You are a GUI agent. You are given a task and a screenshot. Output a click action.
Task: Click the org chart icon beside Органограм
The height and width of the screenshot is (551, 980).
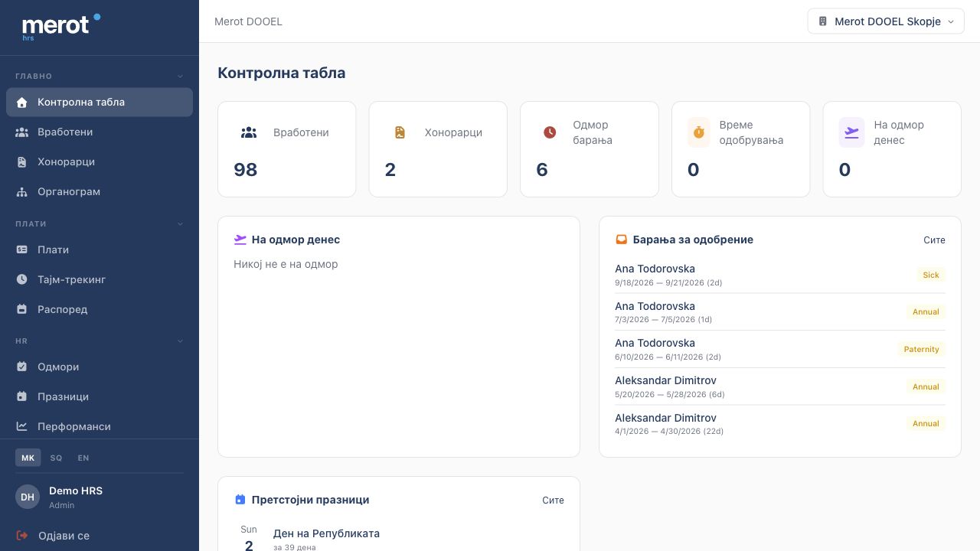[22, 191]
